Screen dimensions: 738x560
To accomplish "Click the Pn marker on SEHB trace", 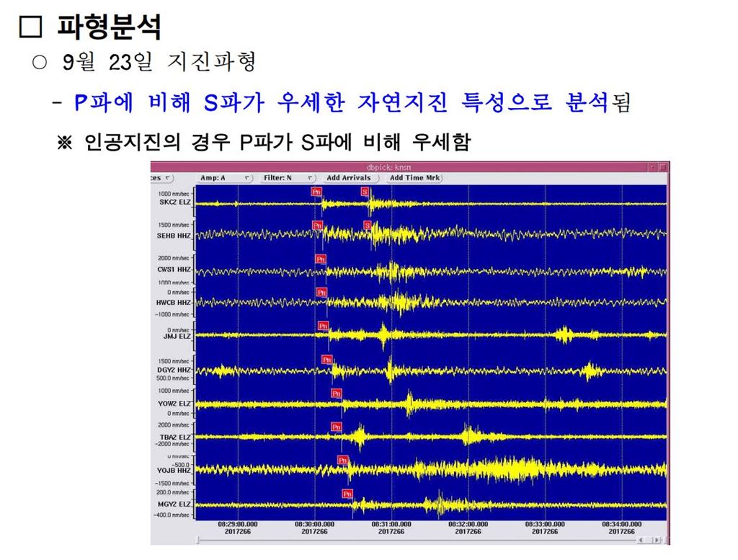I will pyautogui.click(x=317, y=226).
